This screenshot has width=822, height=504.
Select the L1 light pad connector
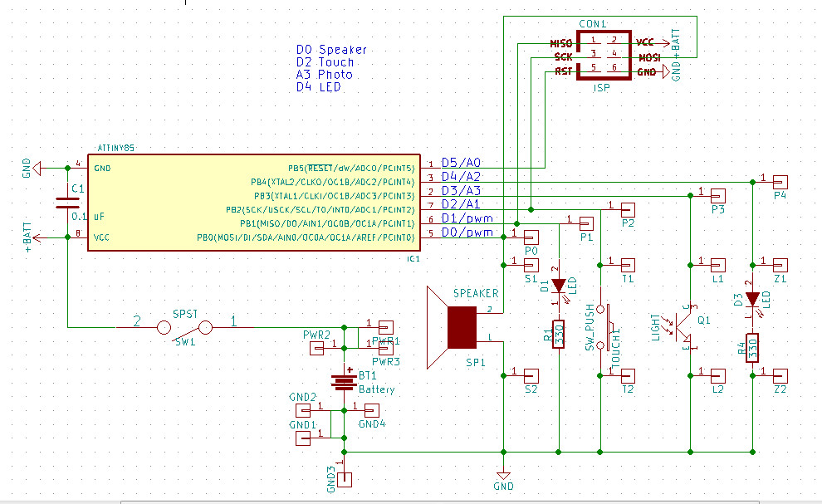coord(718,265)
